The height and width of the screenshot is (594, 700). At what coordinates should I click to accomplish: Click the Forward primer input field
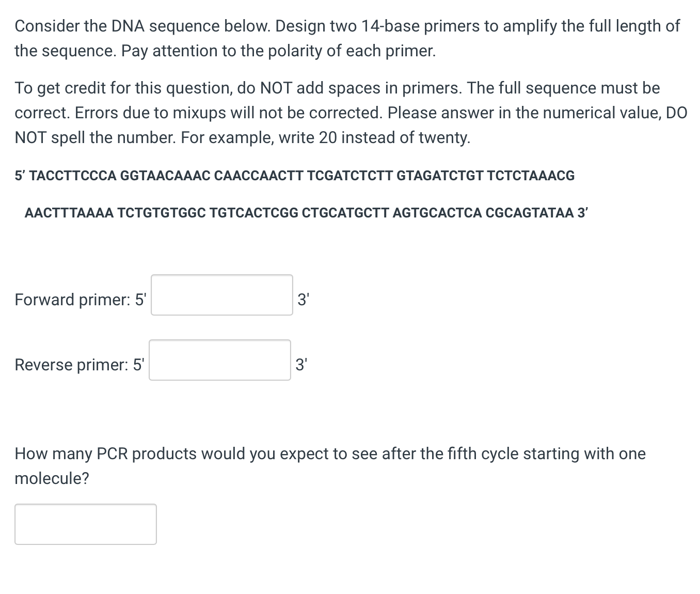pyautogui.click(x=221, y=295)
